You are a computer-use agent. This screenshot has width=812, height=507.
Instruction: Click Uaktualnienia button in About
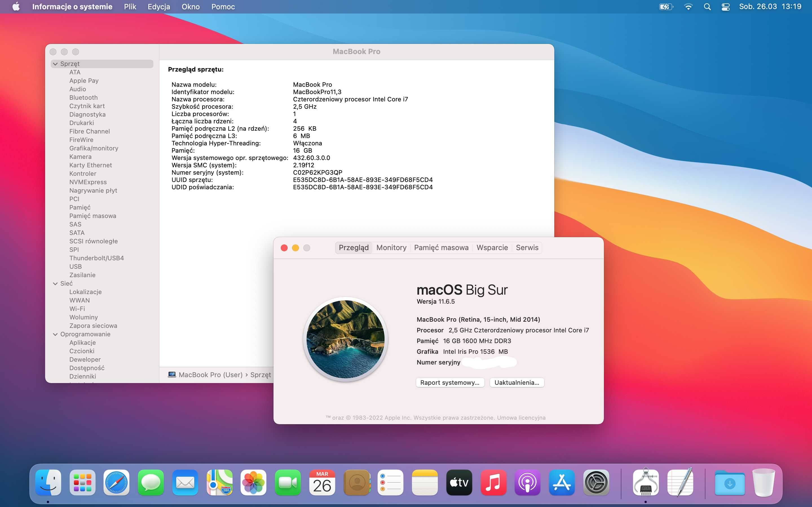tap(516, 382)
